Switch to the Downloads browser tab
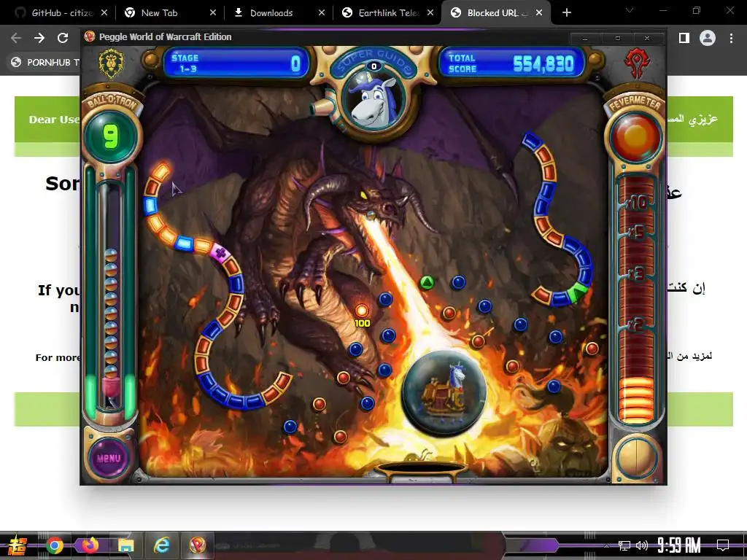Viewport: 747px width, 560px height. pyautogui.click(x=279, y=13)
